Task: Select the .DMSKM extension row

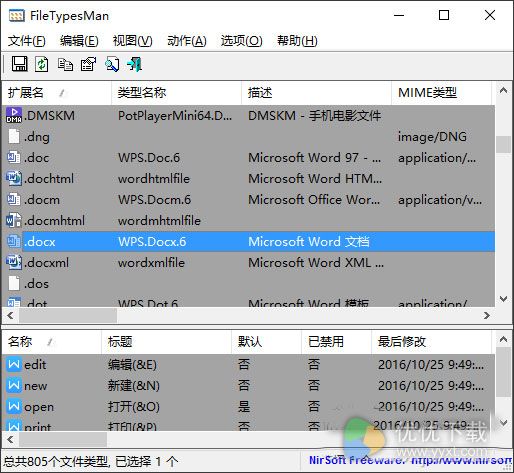Action: [249, 115]
